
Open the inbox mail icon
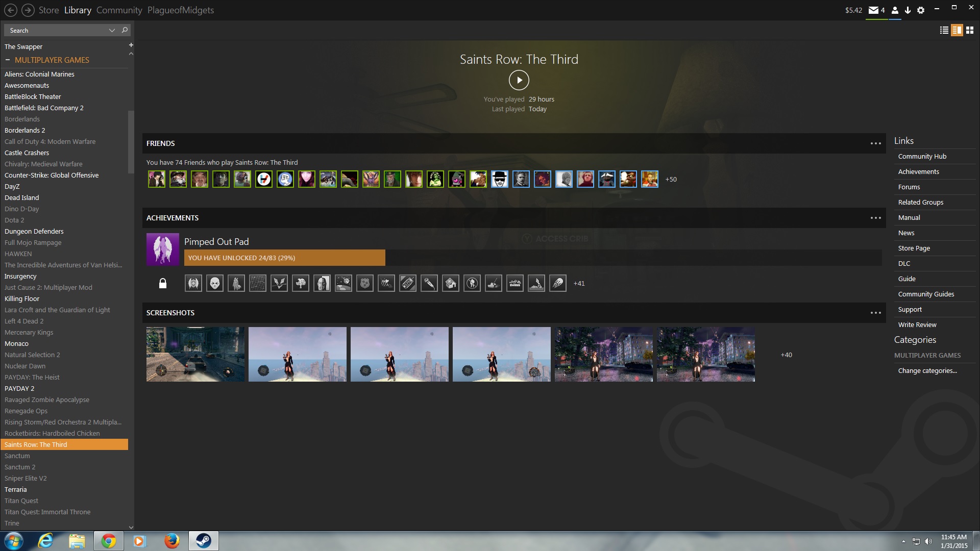coord(873,10)
